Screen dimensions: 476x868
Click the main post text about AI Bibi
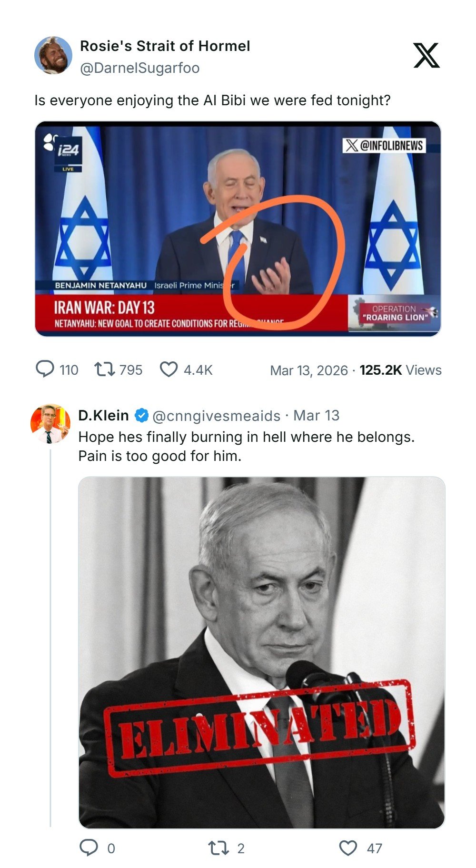point(212,100)
